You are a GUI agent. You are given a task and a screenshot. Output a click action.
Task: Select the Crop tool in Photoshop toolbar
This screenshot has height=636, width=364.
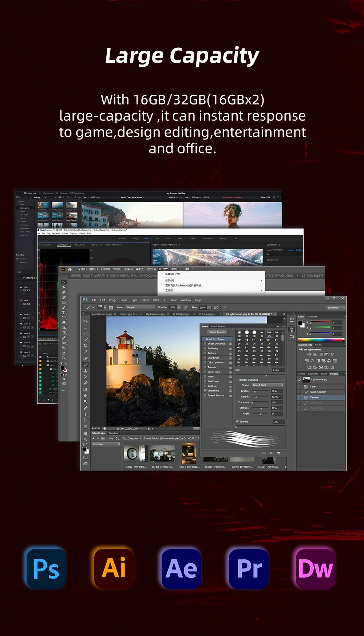[x=86, y=346]
